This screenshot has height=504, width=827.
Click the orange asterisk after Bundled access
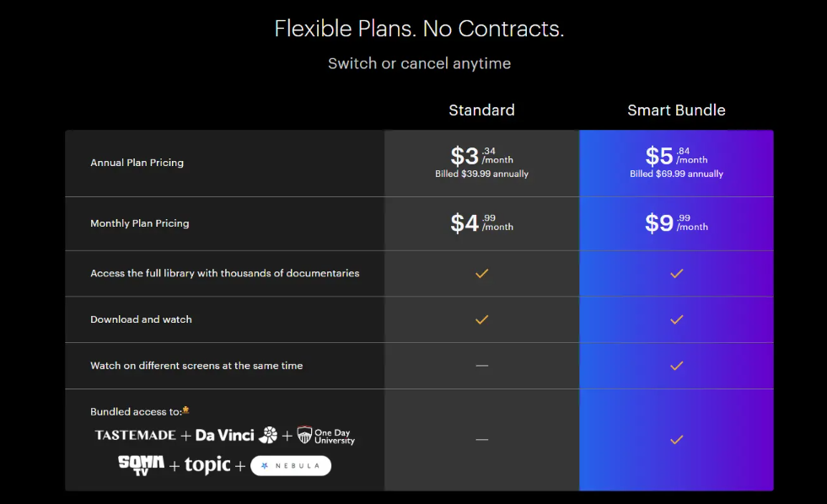[x=185, y=410]
